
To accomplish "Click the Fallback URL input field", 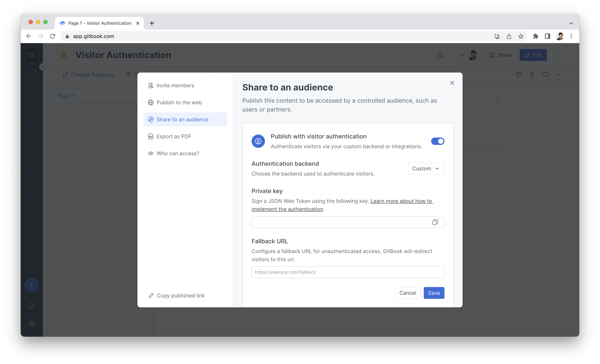I will 348,272.
